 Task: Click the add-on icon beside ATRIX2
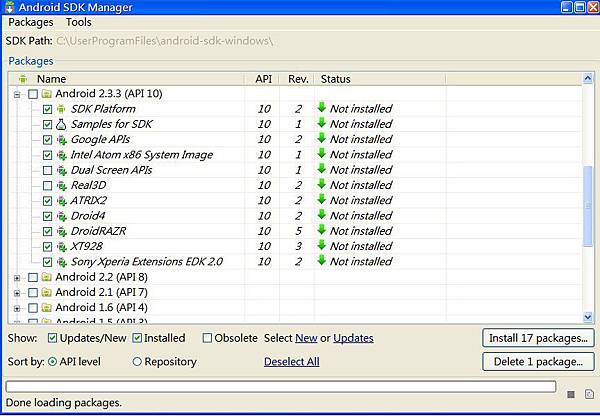point(62,201)
